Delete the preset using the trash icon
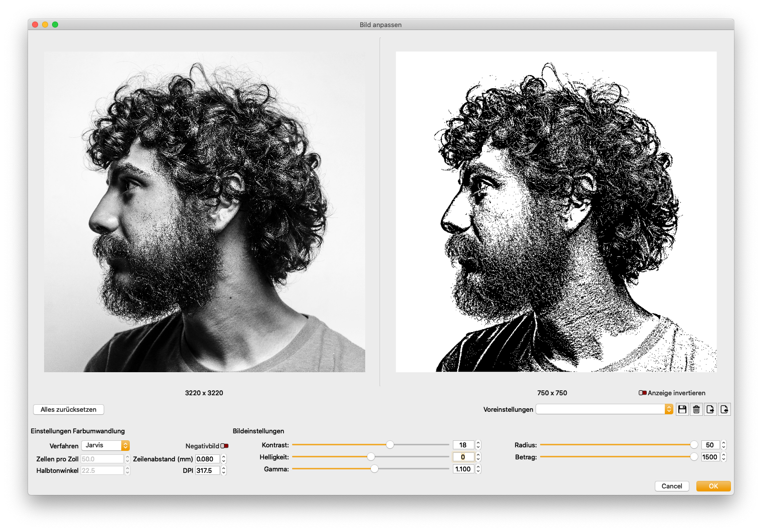The height and width of the screenshot is (532, 762). pos(696,409)
